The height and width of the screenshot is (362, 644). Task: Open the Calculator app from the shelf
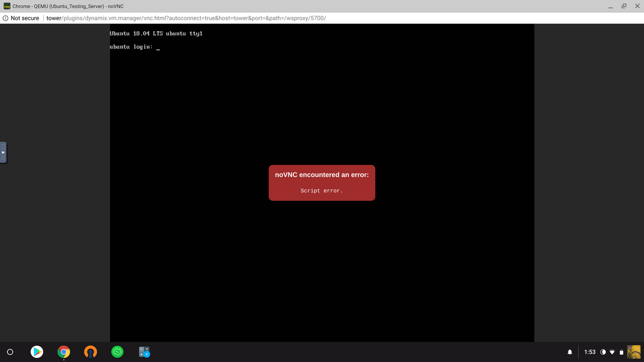(144, 352)
